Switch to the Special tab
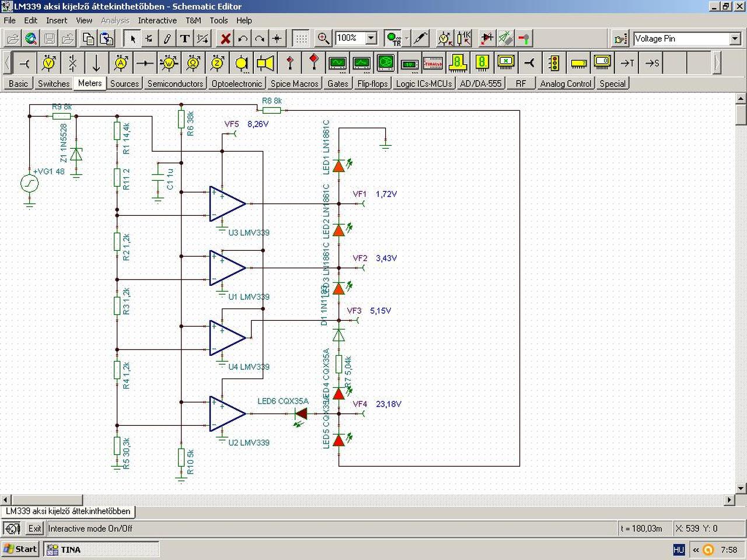 [613, 83]
